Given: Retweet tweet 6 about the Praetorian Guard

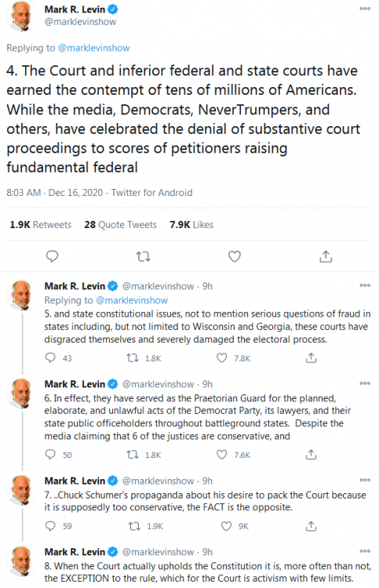Looking at the screenshot, I should click(x=132, y=455).
